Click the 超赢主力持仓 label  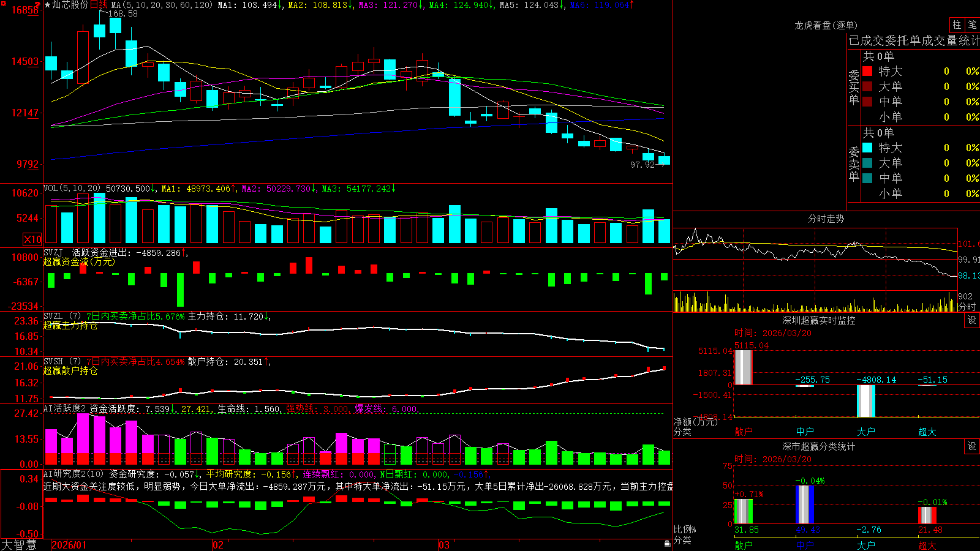tap(70, 325)
